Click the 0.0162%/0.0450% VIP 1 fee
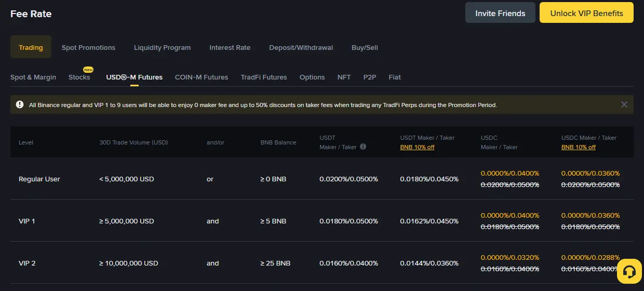Viewport: 644px width, 291px height. point(430,221)
